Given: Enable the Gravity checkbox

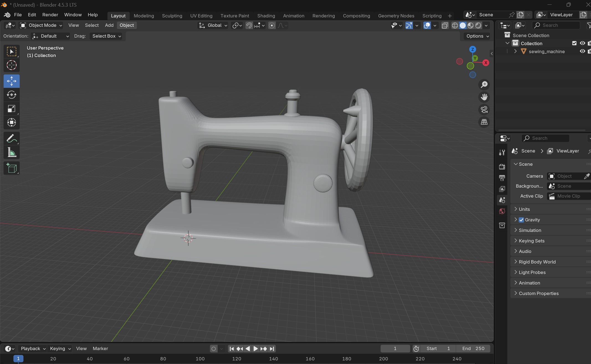Looking at the screenshot, I should [521, 220].
